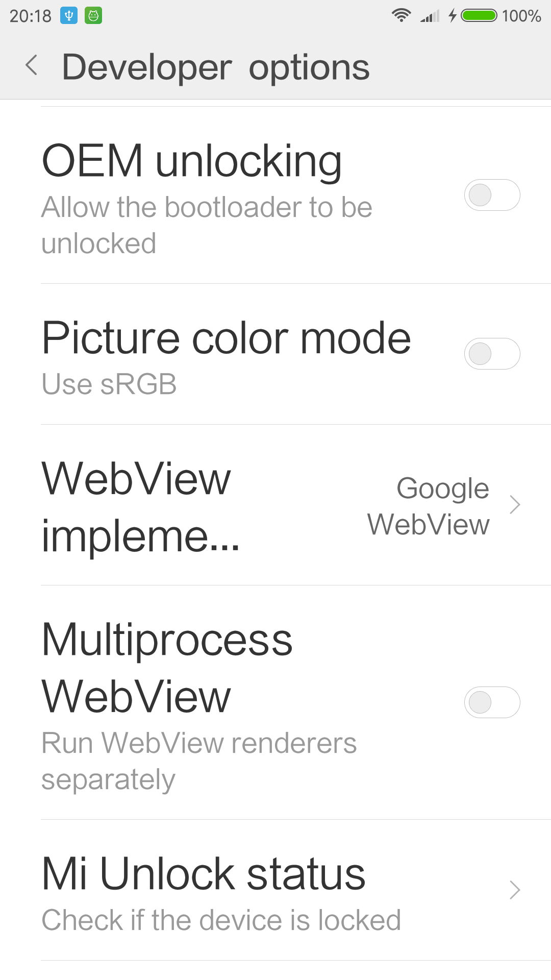Tap the green Android status icon
The height and width of the screenshot is (980, 551).
point(93,16)
